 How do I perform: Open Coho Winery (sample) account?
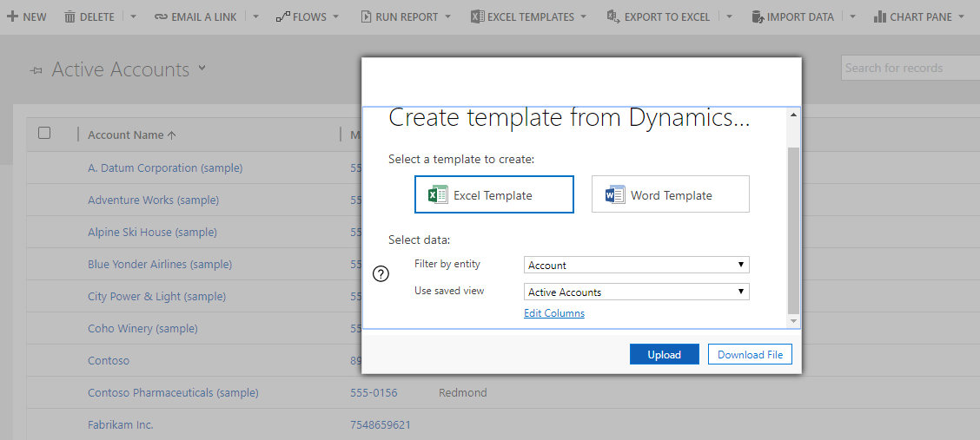click(x=142, y=328)
